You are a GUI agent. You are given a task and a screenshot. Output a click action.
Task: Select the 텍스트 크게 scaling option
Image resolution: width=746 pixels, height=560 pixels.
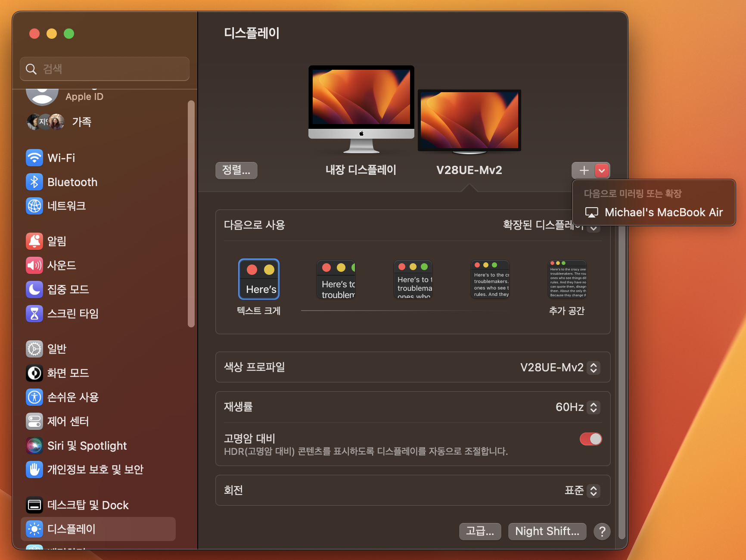point(258,279)
